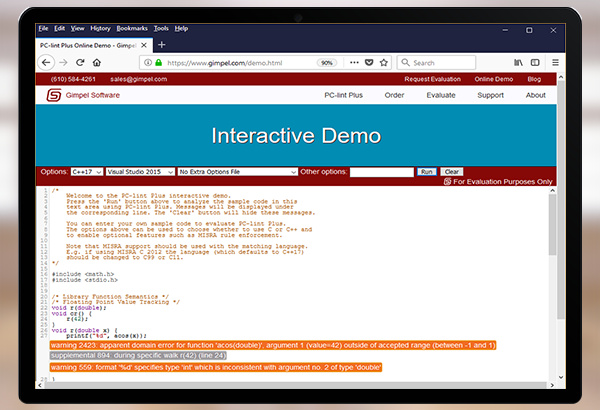This screenshot has width=600, height=410.
Task: Open the page actions three-dot menu
Action: tap(354, 62)
